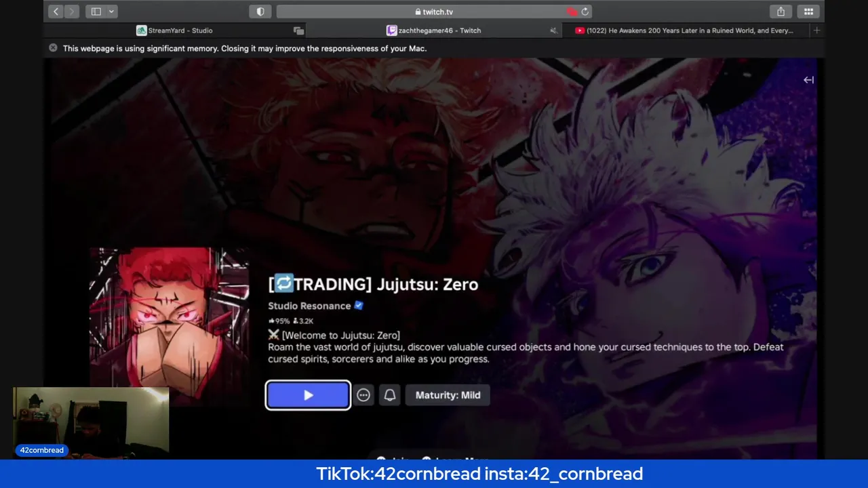Go forward with Safari's forward arrow
The image size is (868, 488).
72,12
